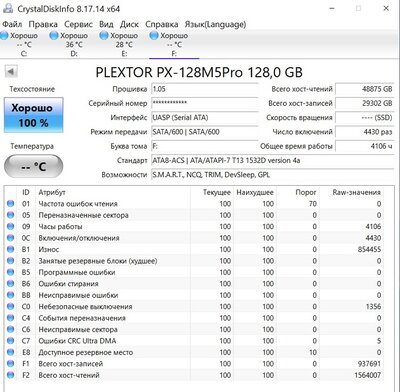Click the status dot for Ошибки CRC Ultra DMA
Image resolution: width=400 pixels, height=392 pixels.
click(x=11, y=341)
